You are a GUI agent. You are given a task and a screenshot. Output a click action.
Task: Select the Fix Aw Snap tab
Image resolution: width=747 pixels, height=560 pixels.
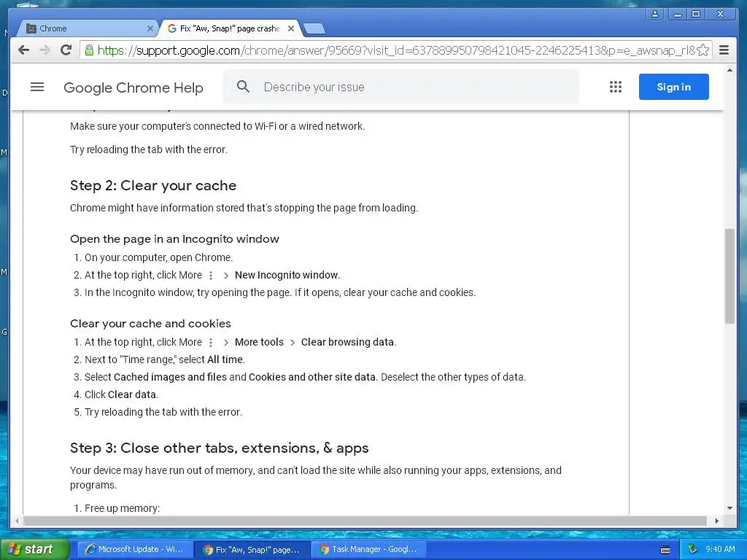tap(229, 28)
